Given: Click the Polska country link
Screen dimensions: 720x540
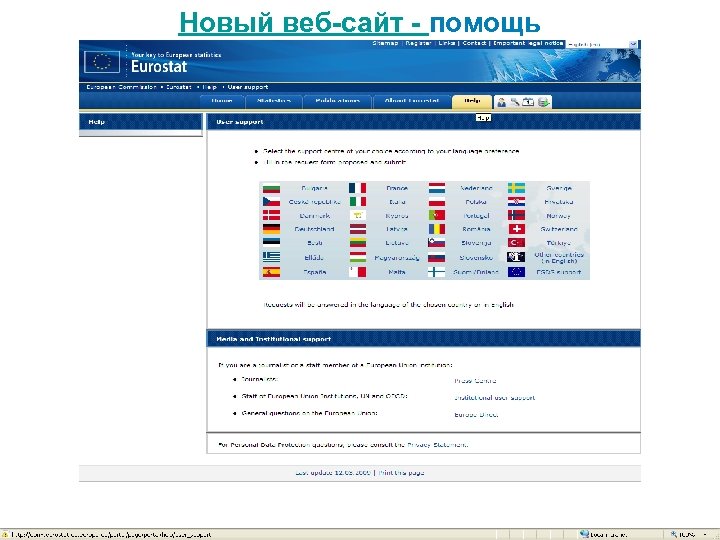Looking at the screenshot, I should [x=476, y=202].
